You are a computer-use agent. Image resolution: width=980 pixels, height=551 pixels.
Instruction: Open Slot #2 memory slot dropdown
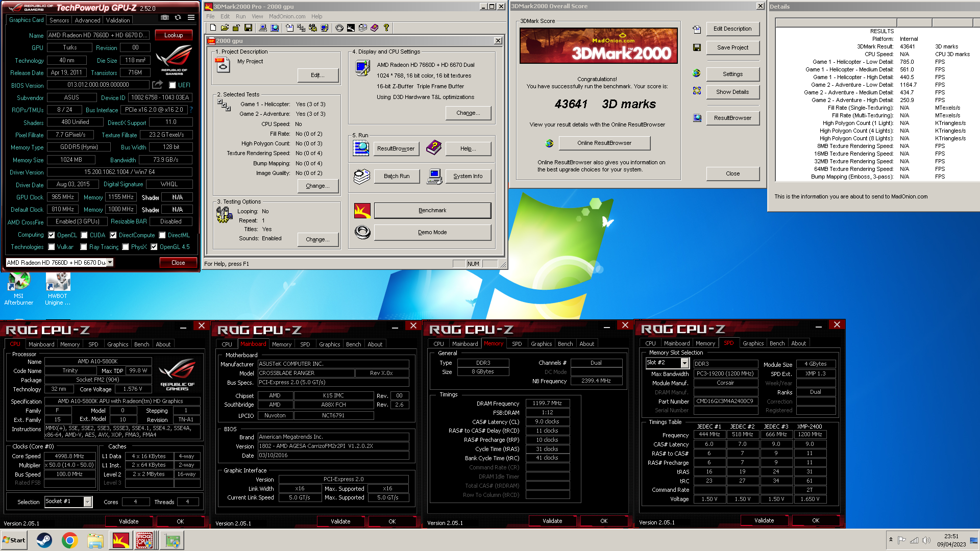pos(684,363)
